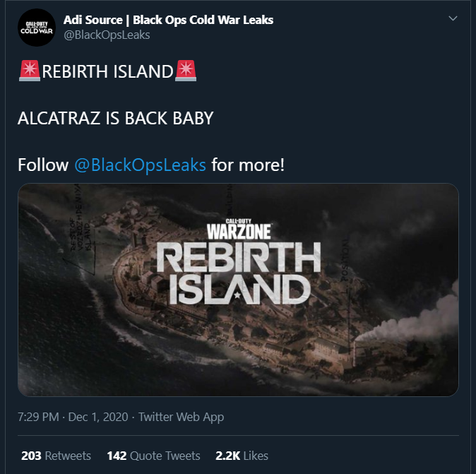This screenshot has width=476, height=474.
Task: Open the tweet options chevron menu
Action: click(x=453, y=18)
